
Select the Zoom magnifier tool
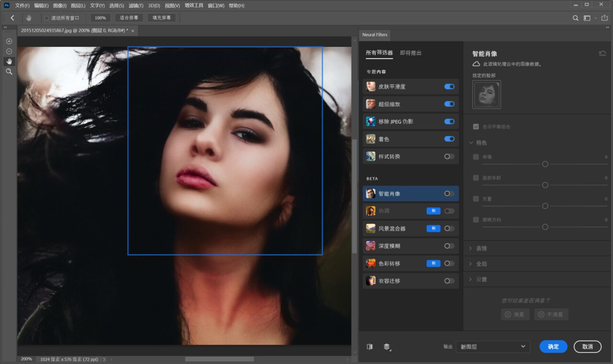click(9, 71)
